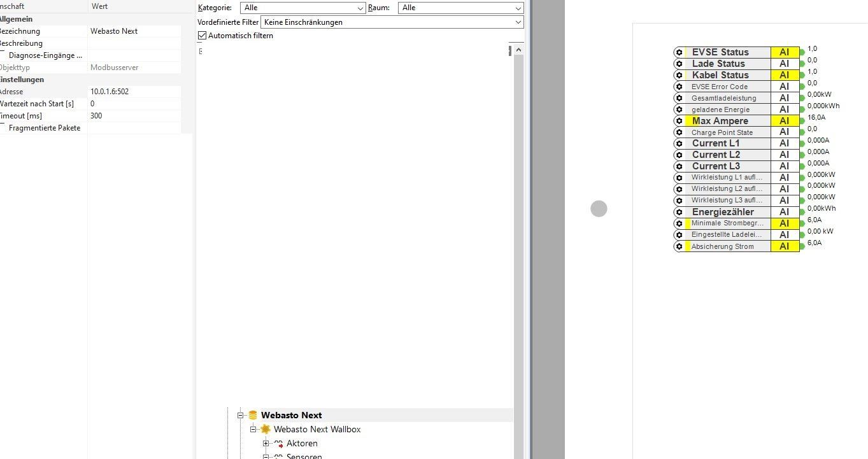Select gear icon on Wirkleistung L1 block
The width and height of the screenshot is (868, 459).
click(x=679, y=178)
